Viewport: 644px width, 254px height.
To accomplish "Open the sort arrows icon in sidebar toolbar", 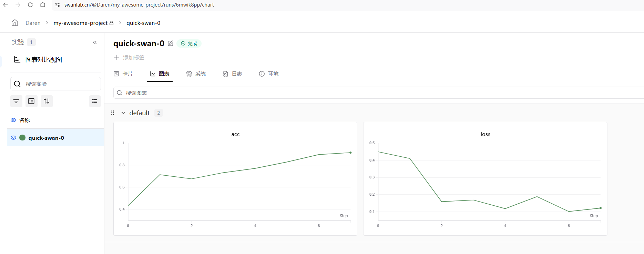I will pos(47,101).
